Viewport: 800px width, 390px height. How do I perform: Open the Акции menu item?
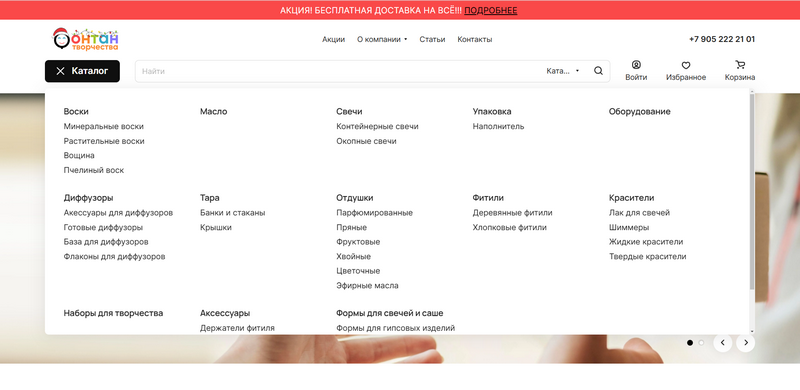pos(333,39)
